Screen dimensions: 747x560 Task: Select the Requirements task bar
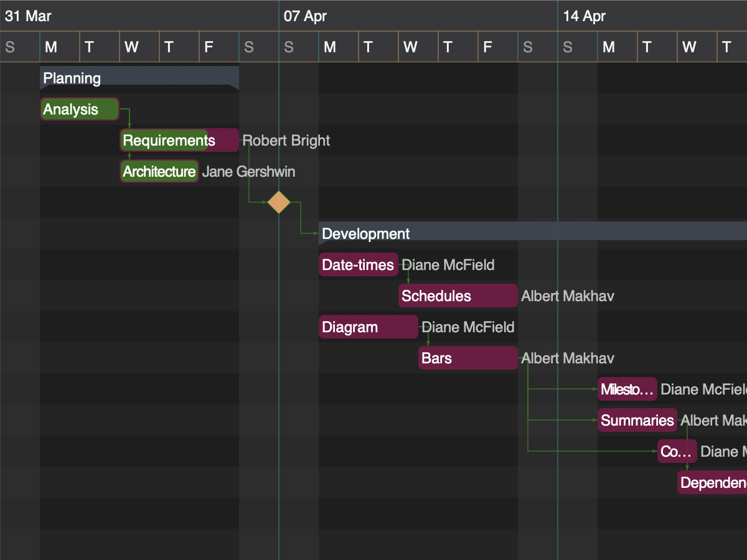[x=179, y=140]
